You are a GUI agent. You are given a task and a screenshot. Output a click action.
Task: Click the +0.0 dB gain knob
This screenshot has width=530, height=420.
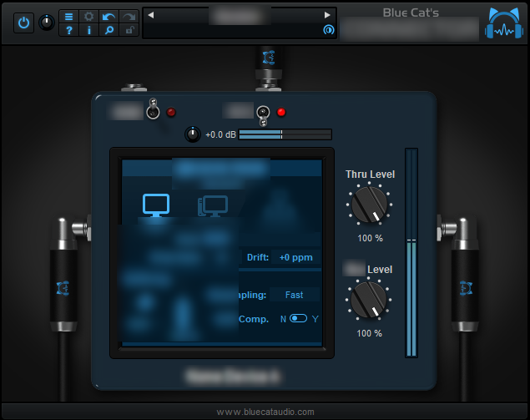click(x=193, y=134)
